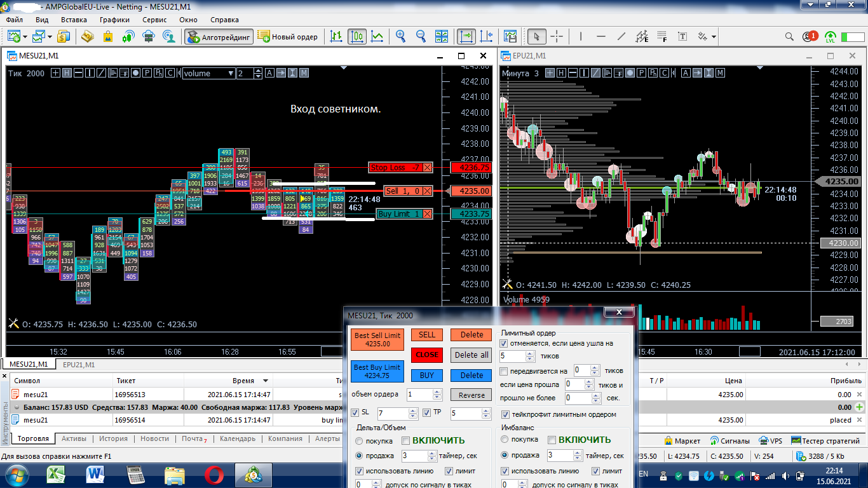The width and height of the screenshot is (868, 488).
Task: Click the Reverse button
Action: point(471,395)
